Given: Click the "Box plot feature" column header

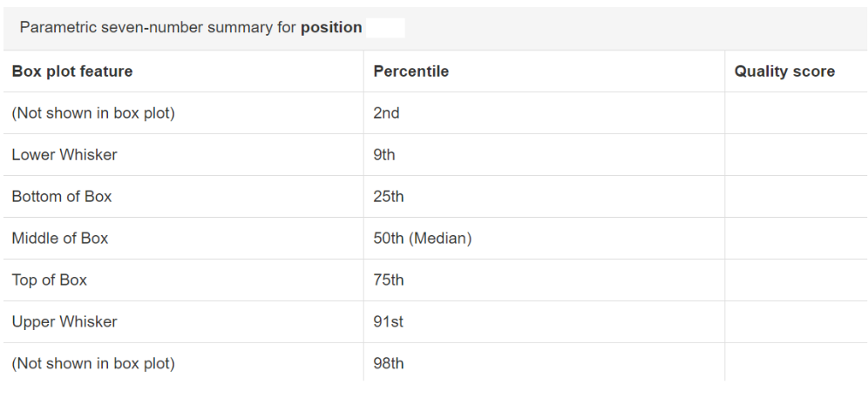Looking at the screenshot, I should [x=72, y=71].
